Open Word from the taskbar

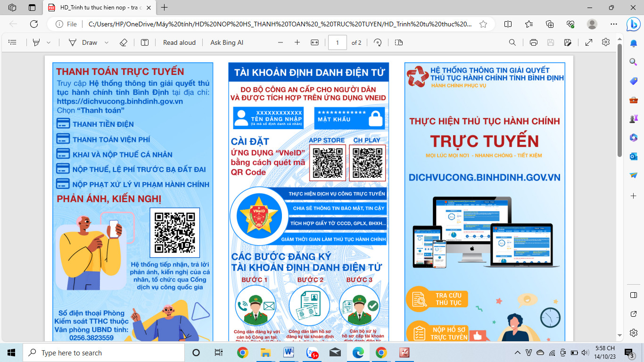(289, 353)
